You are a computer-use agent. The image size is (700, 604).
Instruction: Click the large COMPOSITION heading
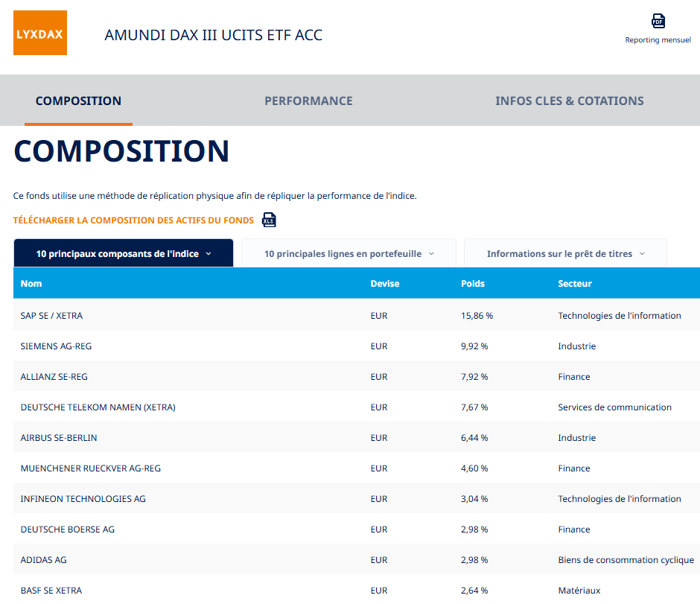[121, 151]
